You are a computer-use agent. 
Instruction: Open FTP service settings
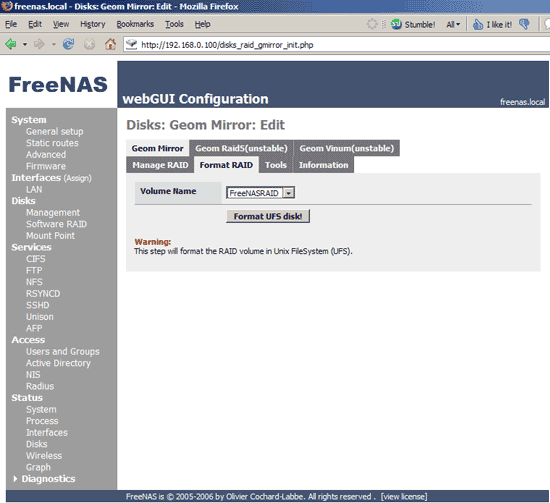click(x=34, y=270)
